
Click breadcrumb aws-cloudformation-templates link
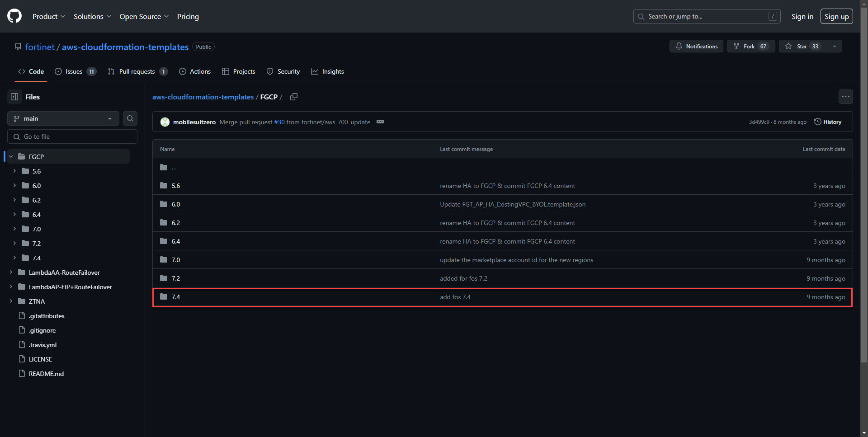coord(203,97)
